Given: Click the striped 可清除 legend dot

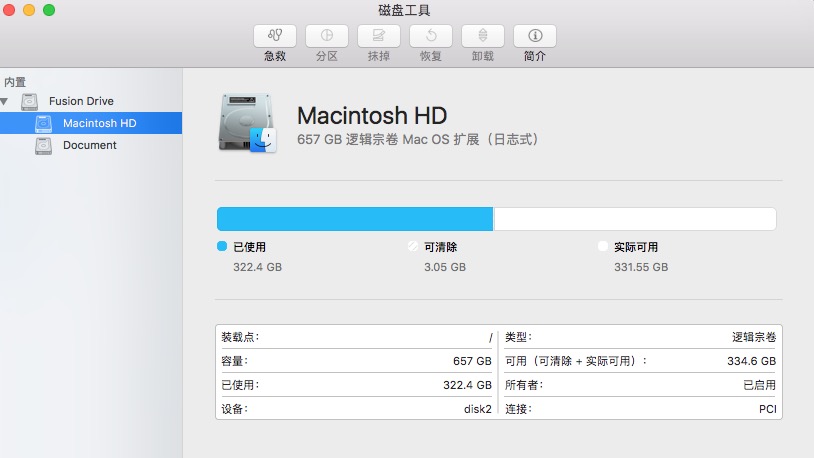Looking at the screenshot, I should tap(413, 246).
